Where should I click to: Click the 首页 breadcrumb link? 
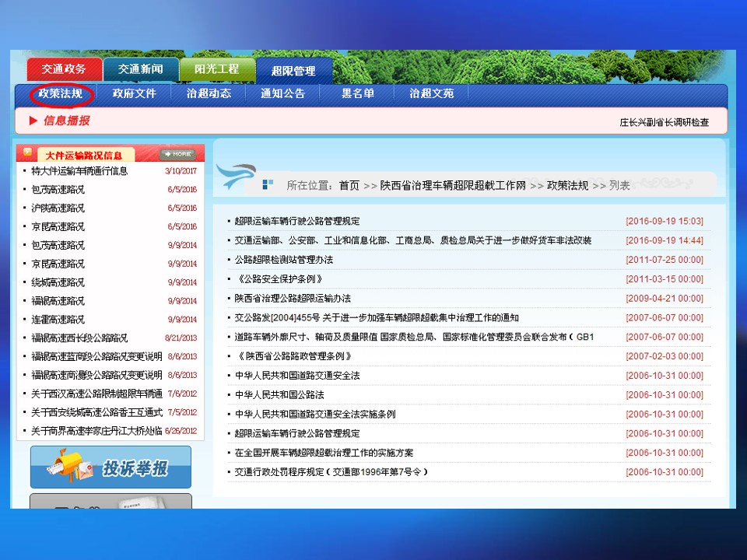coord(349,185)
